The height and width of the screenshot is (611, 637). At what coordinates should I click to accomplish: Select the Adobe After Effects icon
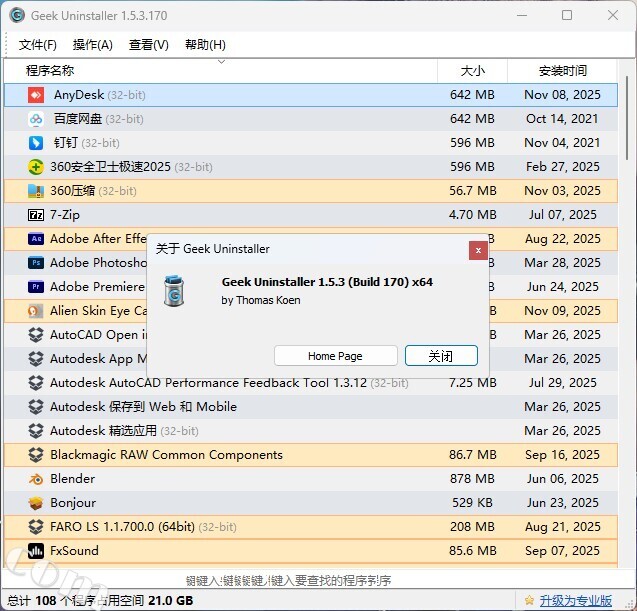[36, 239]
